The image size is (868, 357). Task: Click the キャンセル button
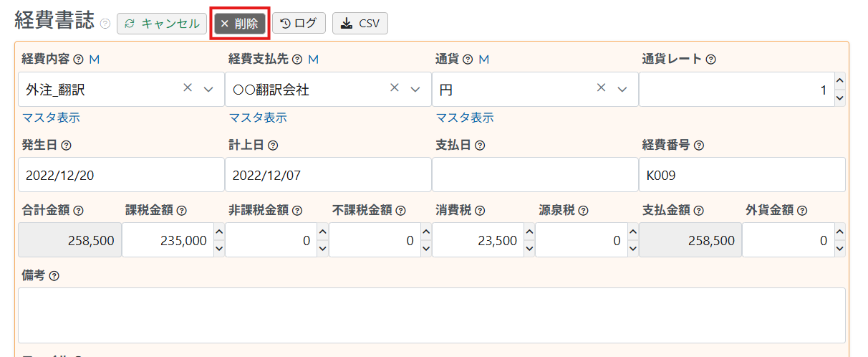[162, 23]
